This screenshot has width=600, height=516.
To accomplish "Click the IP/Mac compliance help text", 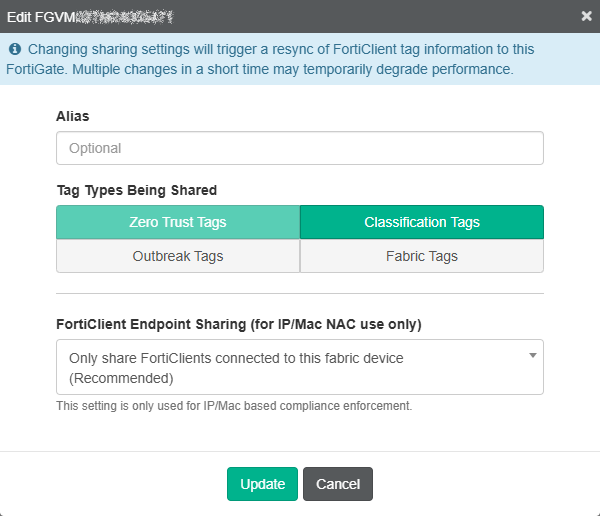I will (234, 406).
